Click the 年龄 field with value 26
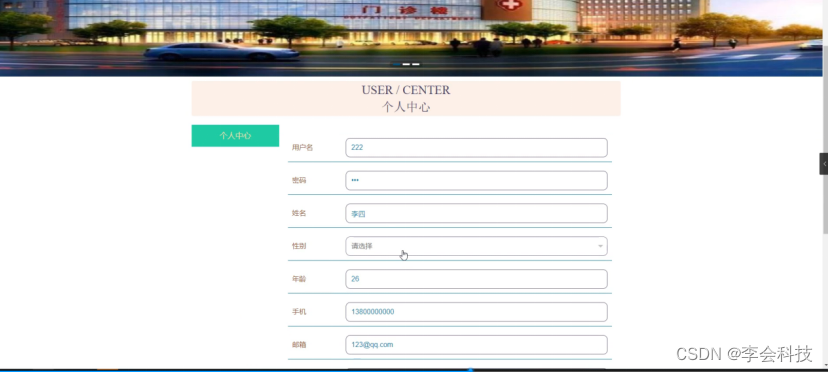Viewport: 828px width, 372px height. [476, 279]
